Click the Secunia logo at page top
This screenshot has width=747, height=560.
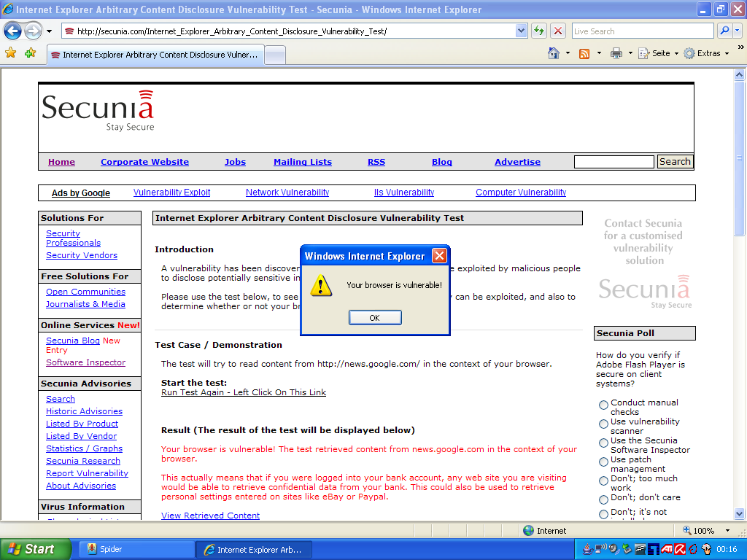pos(98,110)
